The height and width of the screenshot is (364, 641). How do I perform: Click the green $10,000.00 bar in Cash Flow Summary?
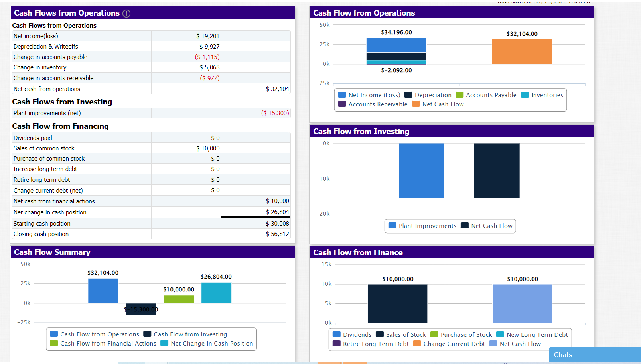pyautogui.click(x=179, y=299)
